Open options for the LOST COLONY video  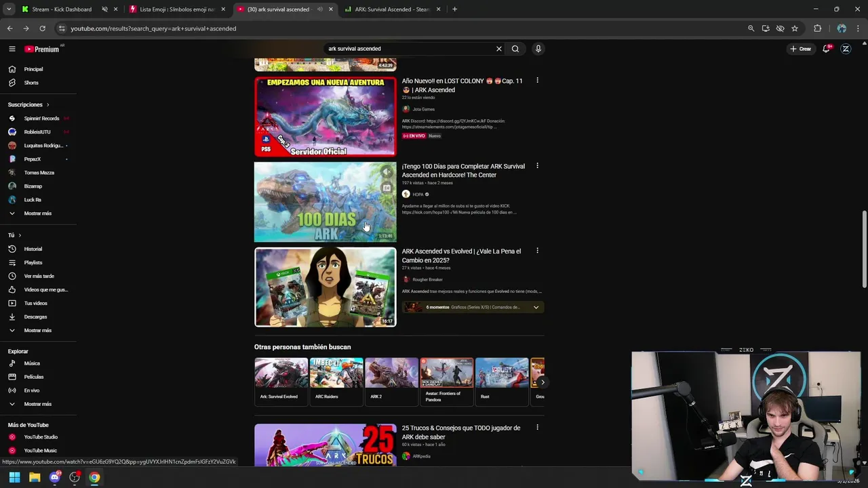(537, 81)
